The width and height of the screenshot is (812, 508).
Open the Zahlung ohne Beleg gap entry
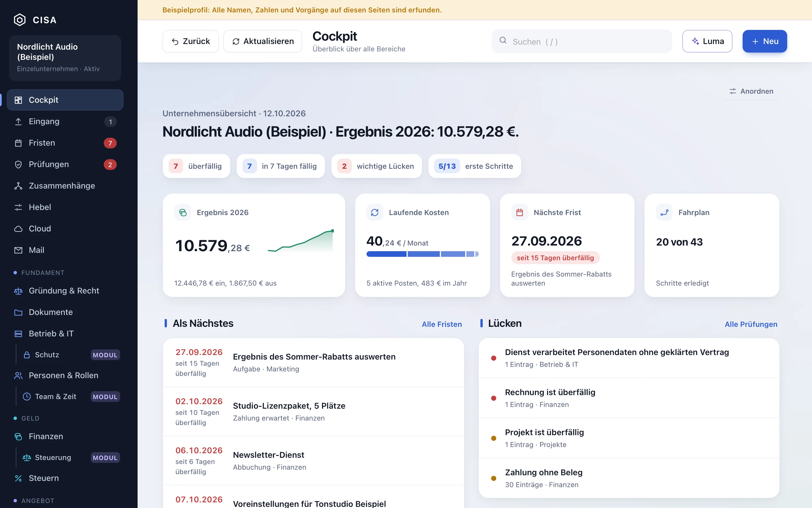coord(629,478)
